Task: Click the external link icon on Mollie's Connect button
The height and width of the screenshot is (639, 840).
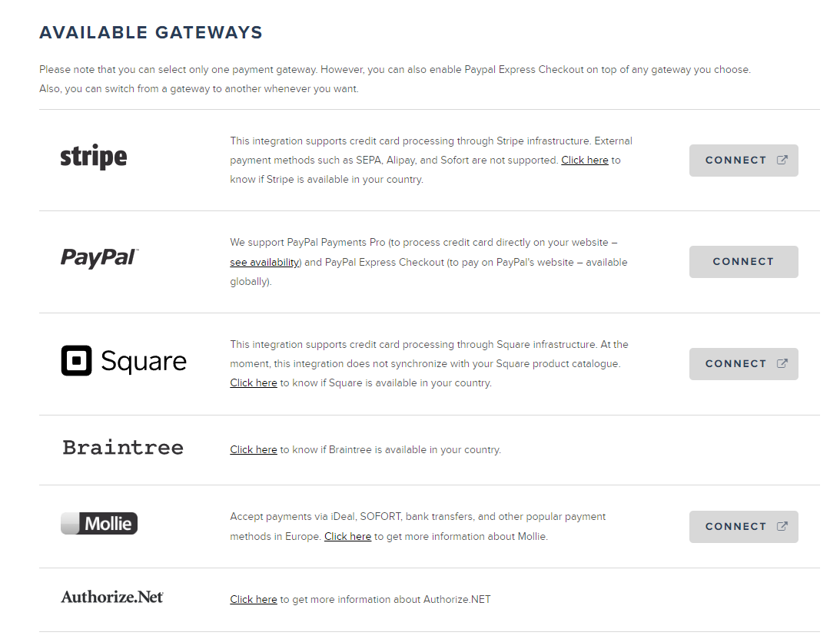Action: click(782, 526)
